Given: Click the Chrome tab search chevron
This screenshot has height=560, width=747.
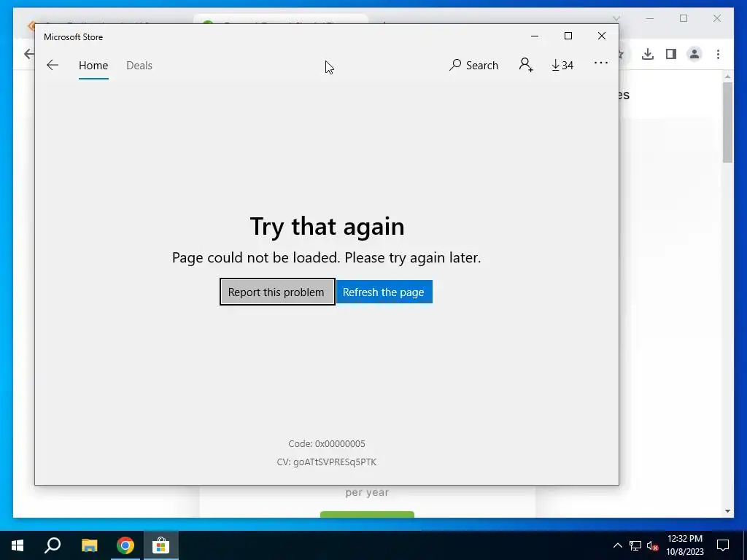Looking at the screenshot, I should tap(616, 18).
